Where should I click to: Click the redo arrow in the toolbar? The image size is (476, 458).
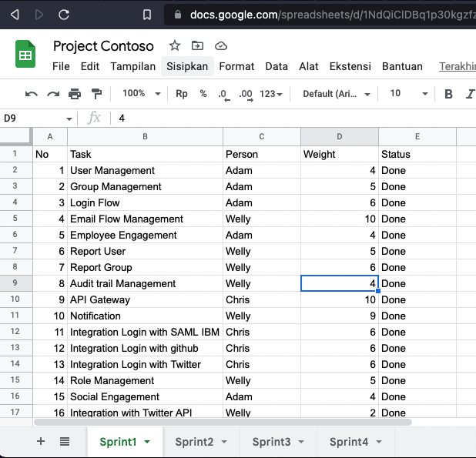point(53,94)
